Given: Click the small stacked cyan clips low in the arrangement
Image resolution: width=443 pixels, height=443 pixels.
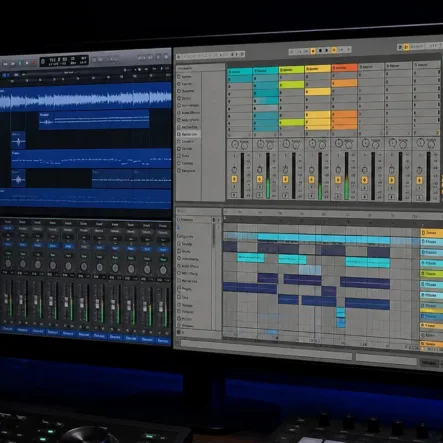Looking at the screenshot, I should coord(340,318).
